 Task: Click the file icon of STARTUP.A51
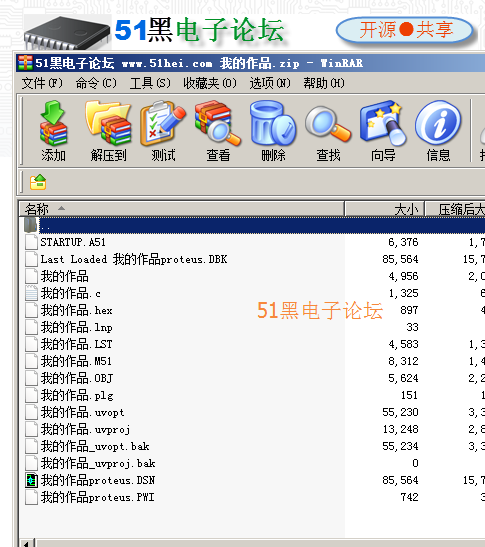click(x=31, y=242)
